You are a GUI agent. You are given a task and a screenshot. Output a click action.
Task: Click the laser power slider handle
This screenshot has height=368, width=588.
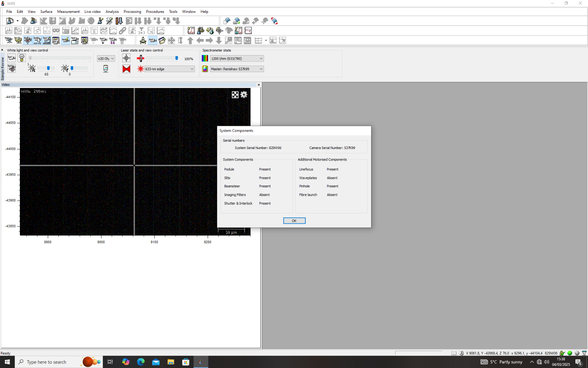pos(177,58)
